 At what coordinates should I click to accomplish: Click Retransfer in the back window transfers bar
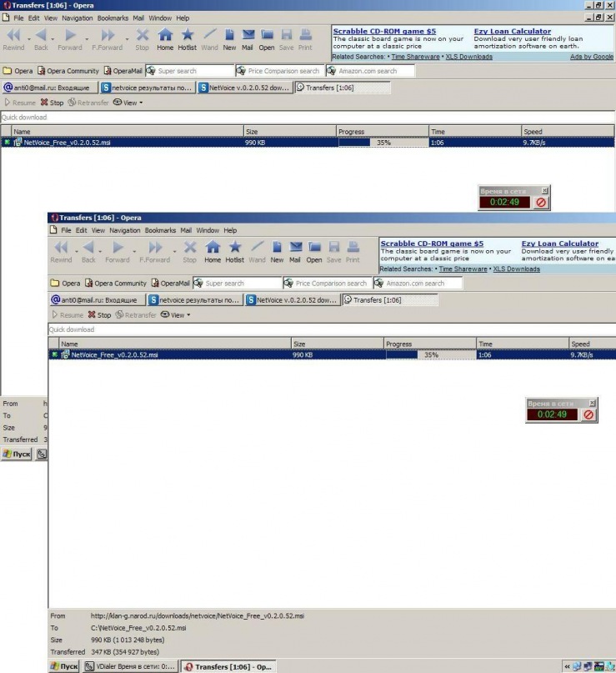(x=88, y=103)
